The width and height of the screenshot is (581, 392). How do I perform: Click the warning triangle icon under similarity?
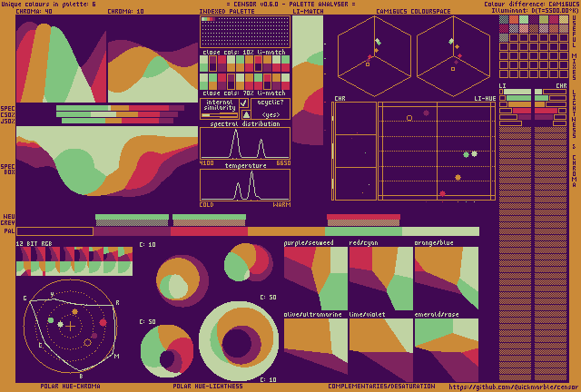pos(244,114)
